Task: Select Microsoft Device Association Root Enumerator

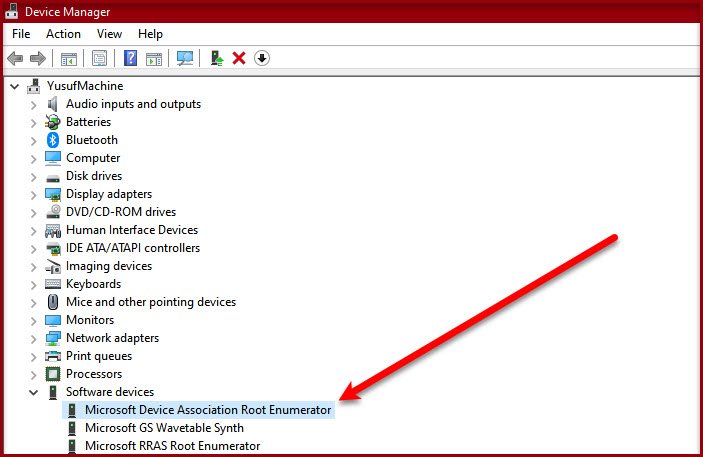Action: coord(208,410)
